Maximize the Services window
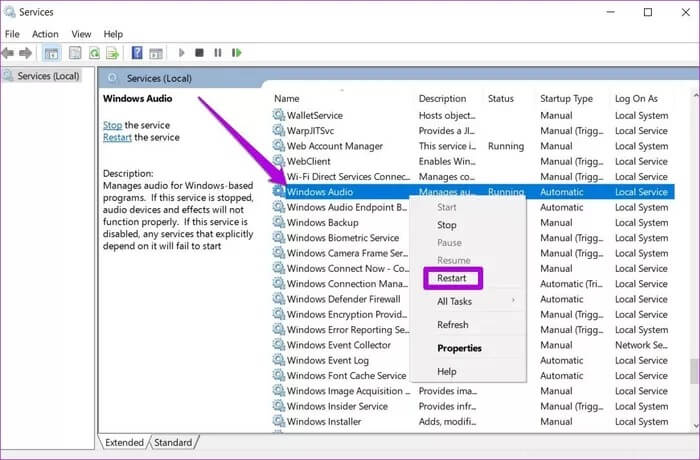This screenshot has height=460, width=700. point(648,13)
